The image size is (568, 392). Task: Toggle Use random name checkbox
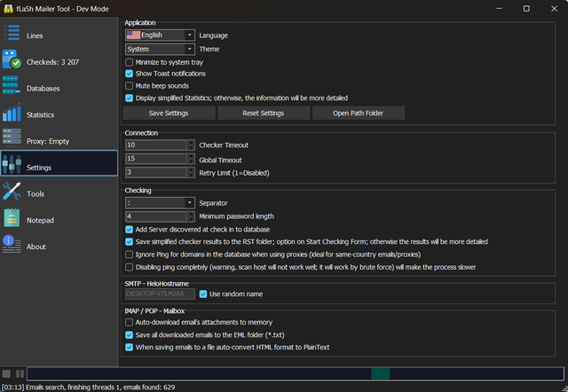[203, 294]
